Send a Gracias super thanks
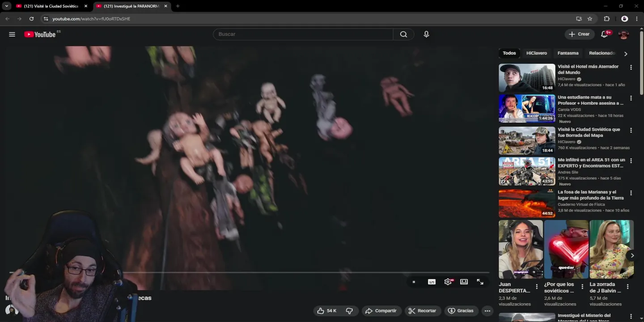Image resolution: width=644 pixels, height=322 pixels. (461, 311)
